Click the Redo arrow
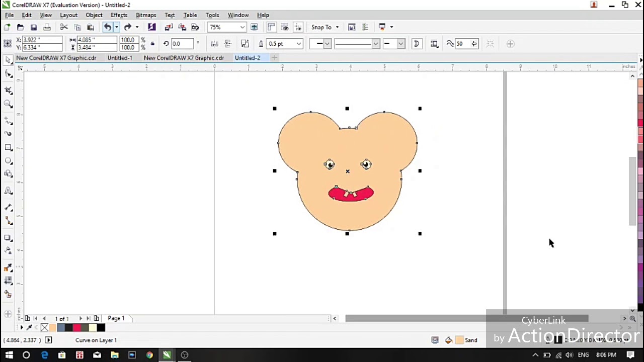The image size is (644, 362). [x=127, y=27]
